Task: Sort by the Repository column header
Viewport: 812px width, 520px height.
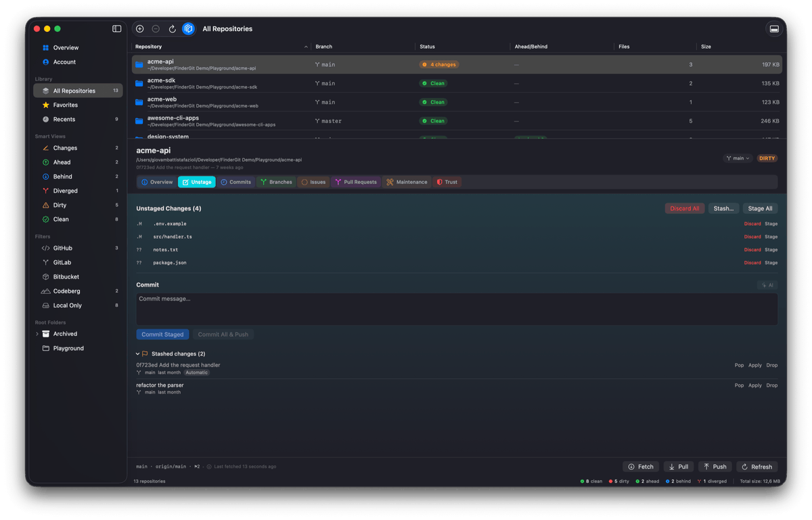Action: pyautogui.click(x=221, y=47)
